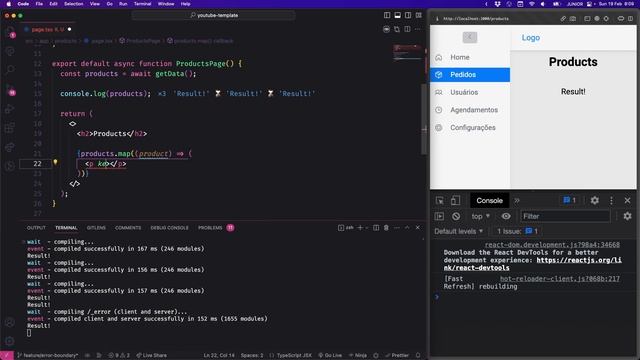Select Usuários in the web app sidebar
Screen dimensions: 640x360
pyautogui.click(x=470, y=92)
